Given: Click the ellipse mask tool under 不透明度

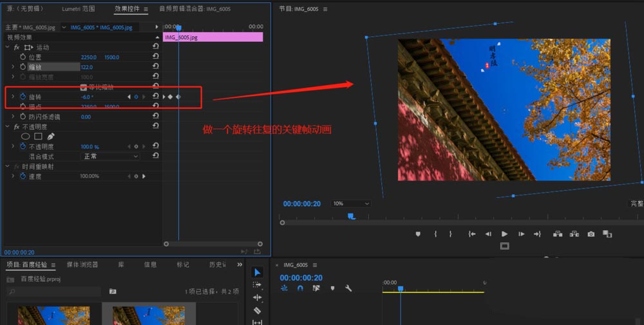Looking at the screenshot, I should tap(26, 137).
